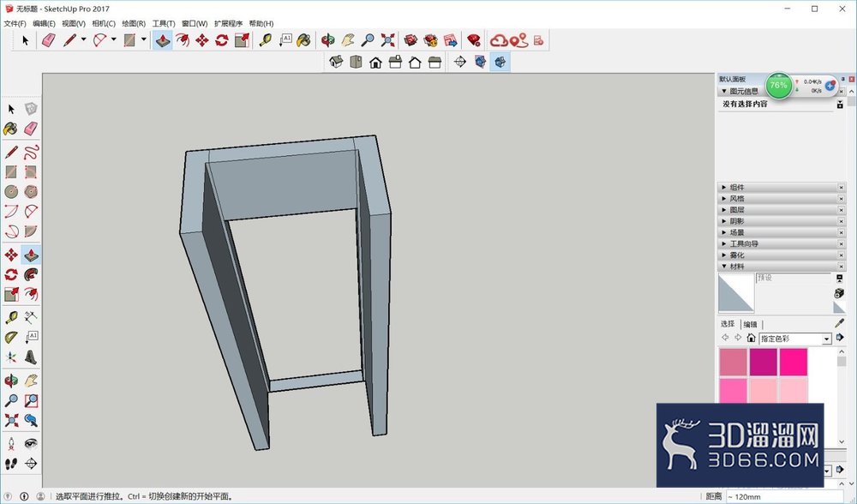Switch to the Iso view house icon
Screen dimensions: 857x504
pyautogui.click(x=336, y=62)
